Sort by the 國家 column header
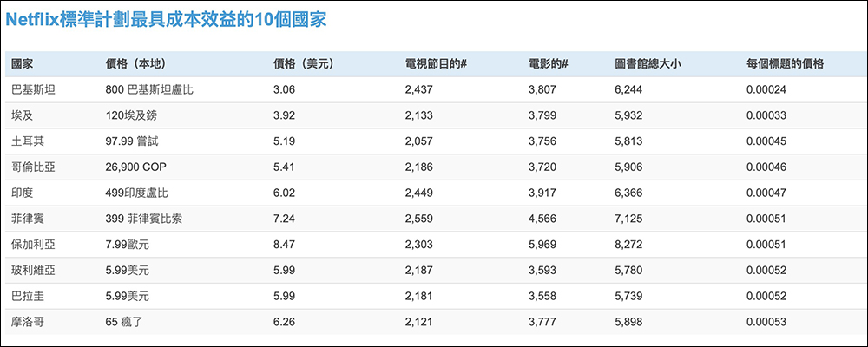868x347 pixels. tap(23, 64)
